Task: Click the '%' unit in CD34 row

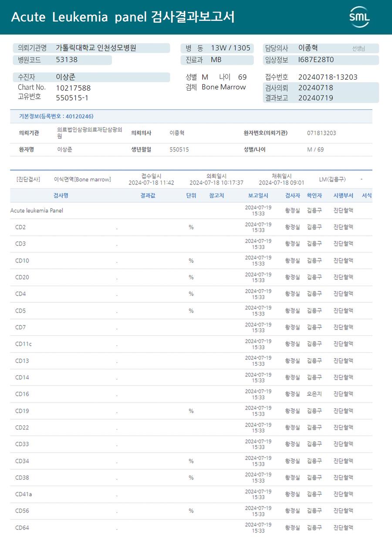Action: tap(191, 461)
